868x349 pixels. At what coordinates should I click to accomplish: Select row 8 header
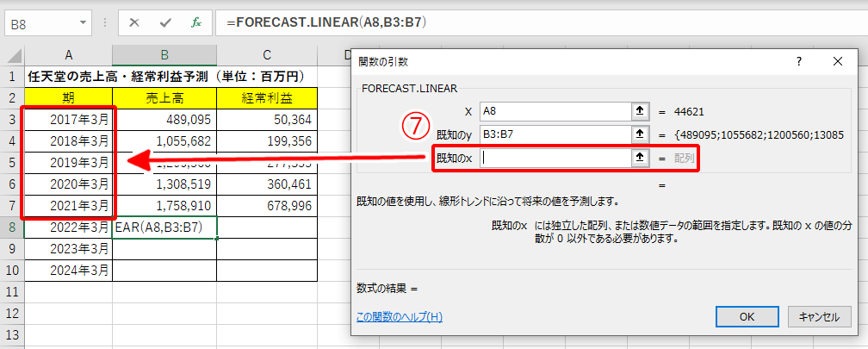(x=12, y=227)
